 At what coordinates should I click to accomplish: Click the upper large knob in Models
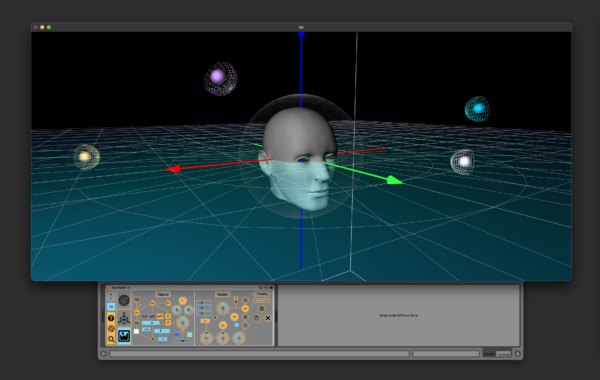click(x=223, y=308)
